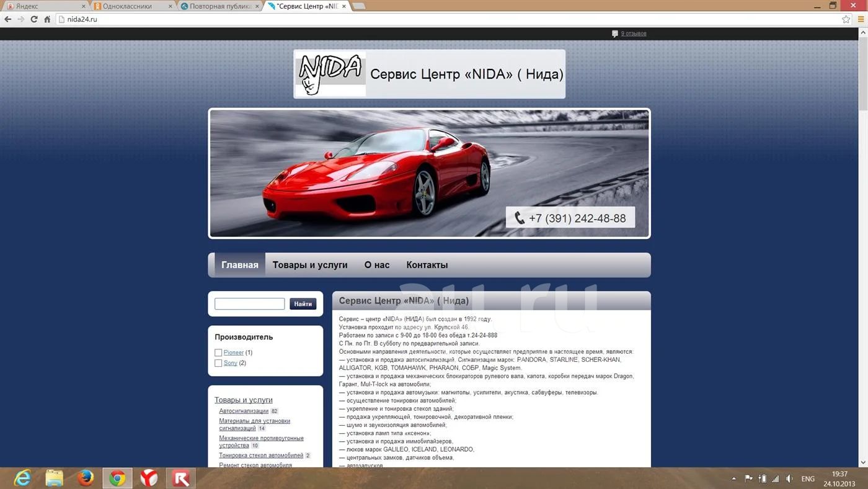This screenshot has width=868, height=489.
Task: Click the battery icon in the system tray
Action: 763,479
